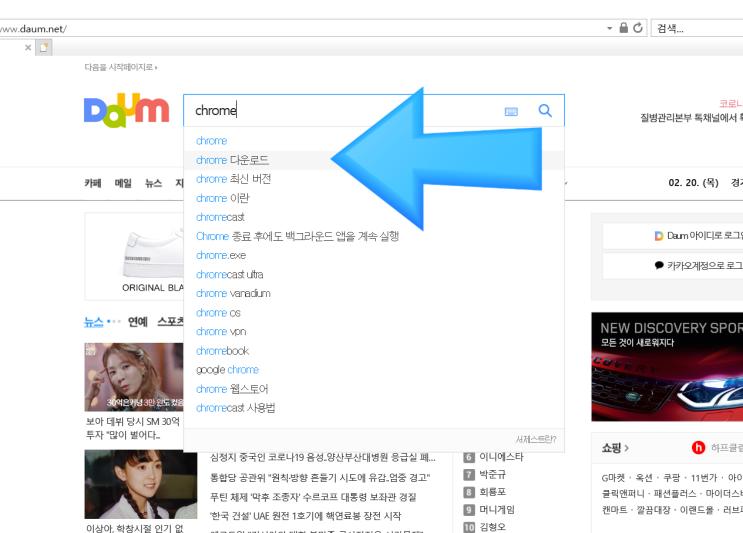Select the 'chrome os' suggestion

pyautogui.click(x=374, y=313)
